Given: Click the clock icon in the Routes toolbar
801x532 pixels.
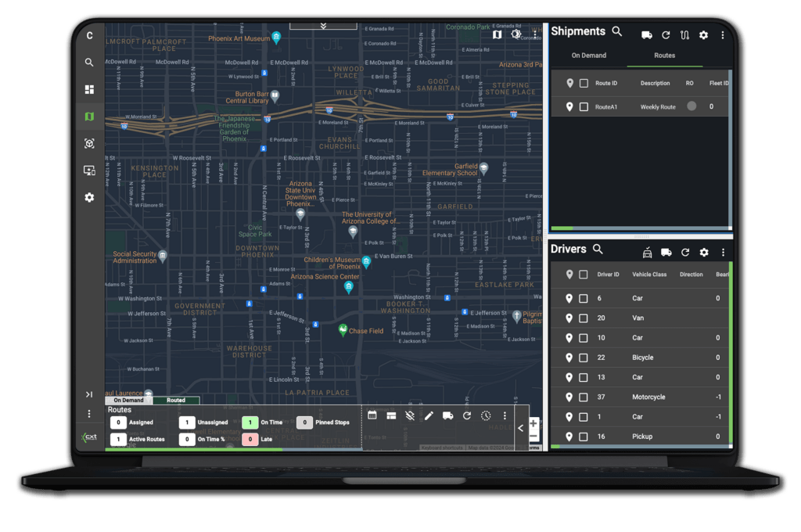Looking at the screenshot, I should pyautogui.click(x=485, y=415).
